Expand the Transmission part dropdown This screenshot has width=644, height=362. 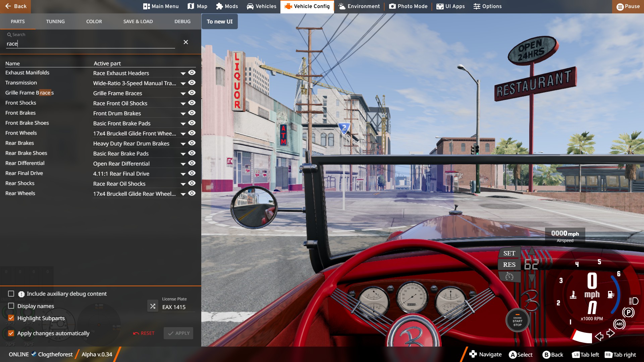[183, 83]
